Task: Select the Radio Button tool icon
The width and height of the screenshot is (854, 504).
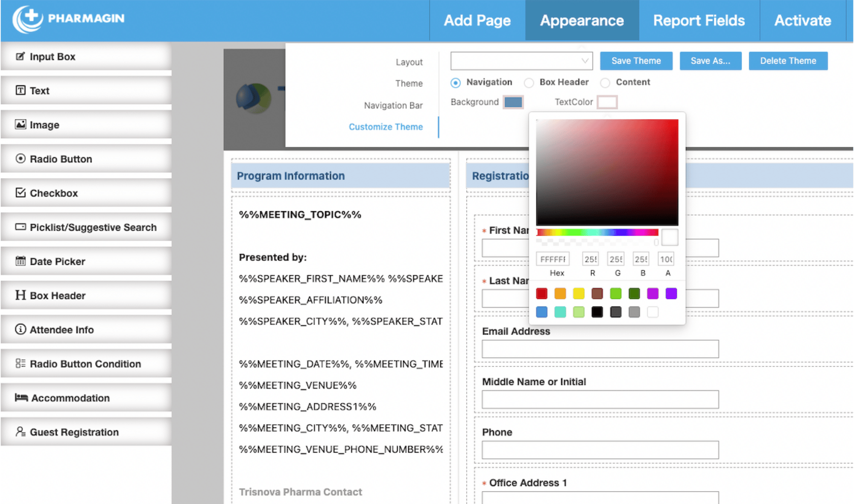Action: pos(21,159)
